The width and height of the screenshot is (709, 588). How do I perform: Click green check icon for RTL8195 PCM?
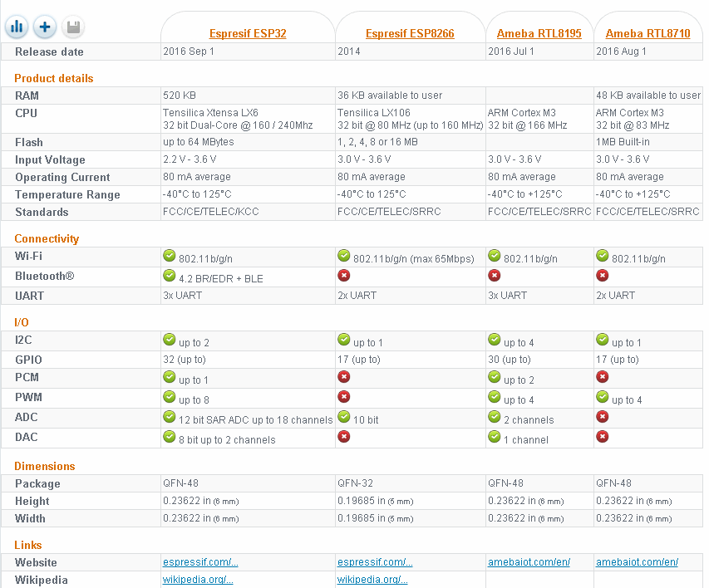pyautogui.click(x=495, y=376)
